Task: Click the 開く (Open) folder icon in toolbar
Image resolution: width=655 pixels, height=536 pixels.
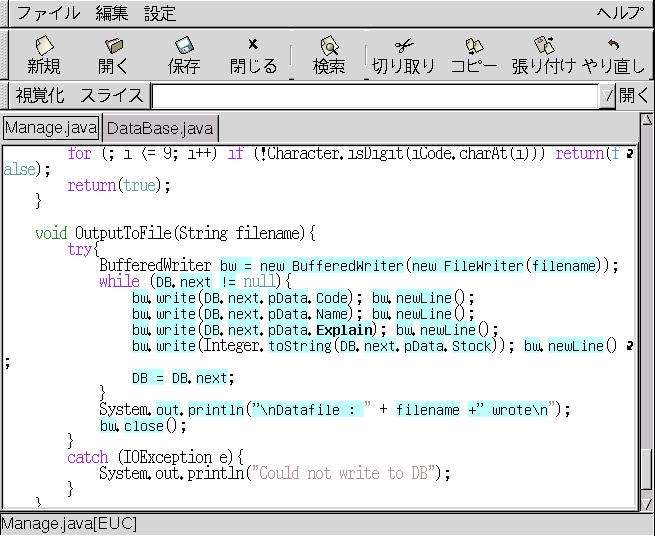Action: pyautogui.click(x=113, y=55)
